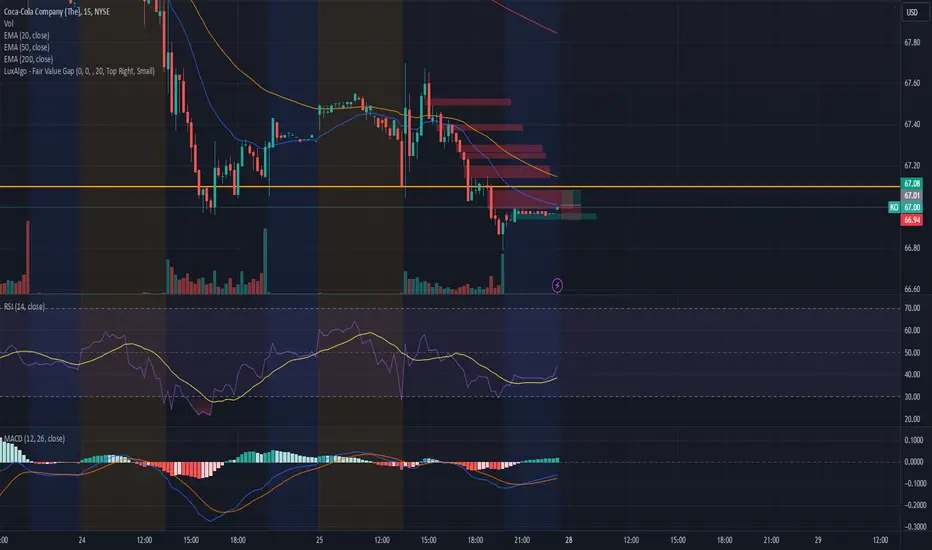Click RSI scale value 30.00
The image size is (932, 550).
pos(912,397)
